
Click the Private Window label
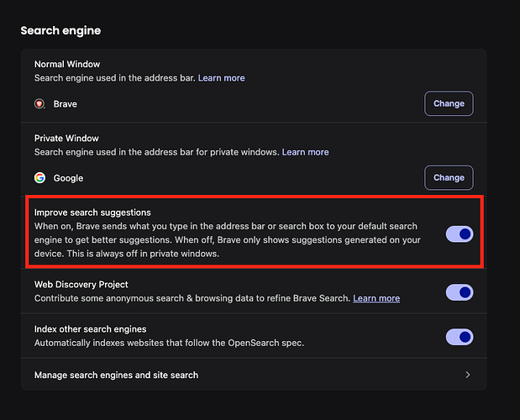(67, 138)
